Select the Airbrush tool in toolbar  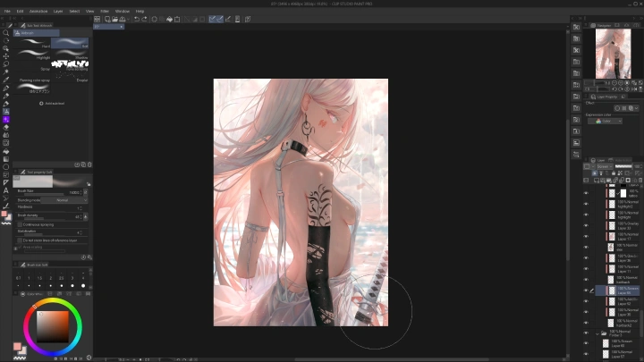point(5,112)
